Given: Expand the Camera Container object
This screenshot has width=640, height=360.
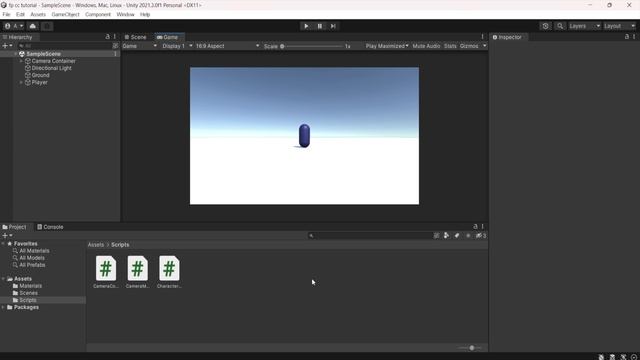Looking at the screenshot, I should pos(21,61).
